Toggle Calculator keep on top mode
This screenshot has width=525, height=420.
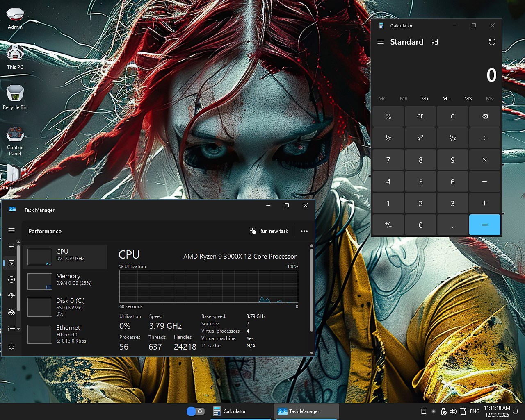point(435,42)
